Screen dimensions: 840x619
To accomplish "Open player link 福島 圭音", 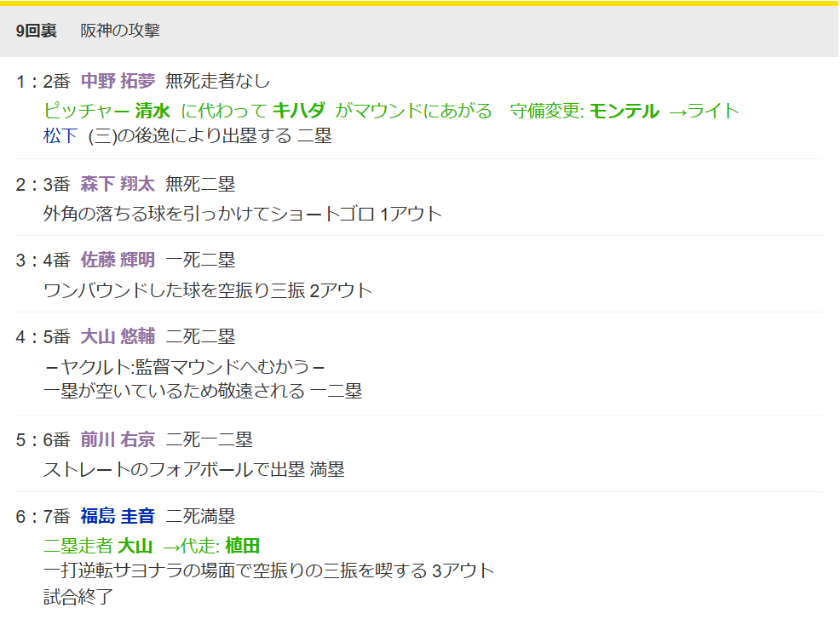I will 118,516.
